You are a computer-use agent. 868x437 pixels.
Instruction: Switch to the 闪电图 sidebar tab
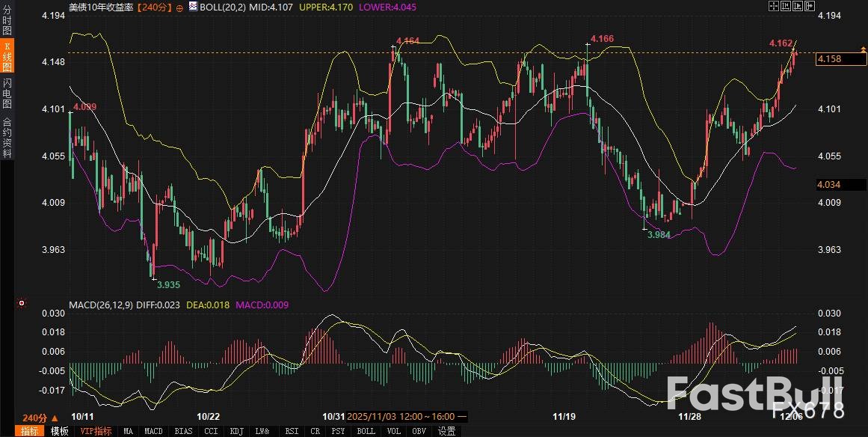point(7,94)
